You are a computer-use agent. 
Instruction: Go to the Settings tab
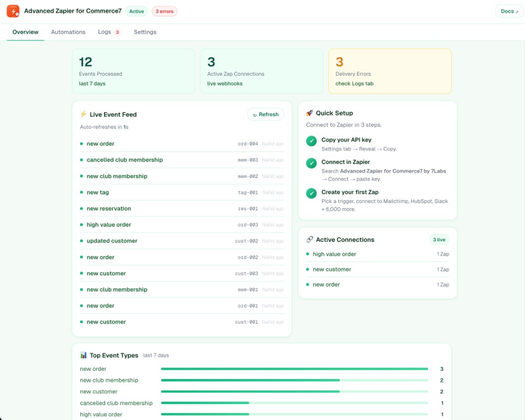coord(145,32)
